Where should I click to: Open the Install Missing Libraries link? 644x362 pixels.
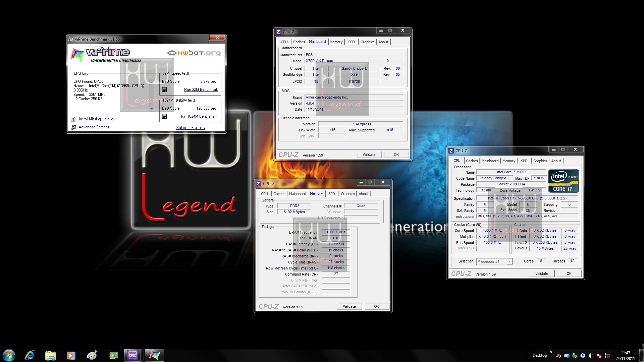97,119
